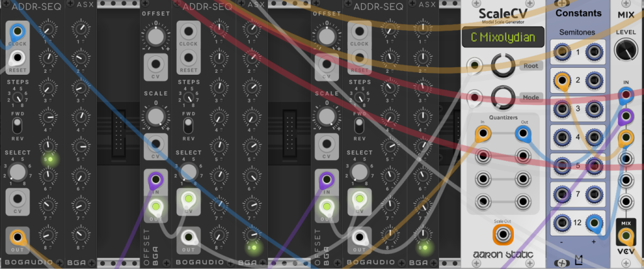This screenshot has height=269, width=644.
Task: Click the CLOCK jack on the middle ADDR-SEQ
Action: [189, 31]
